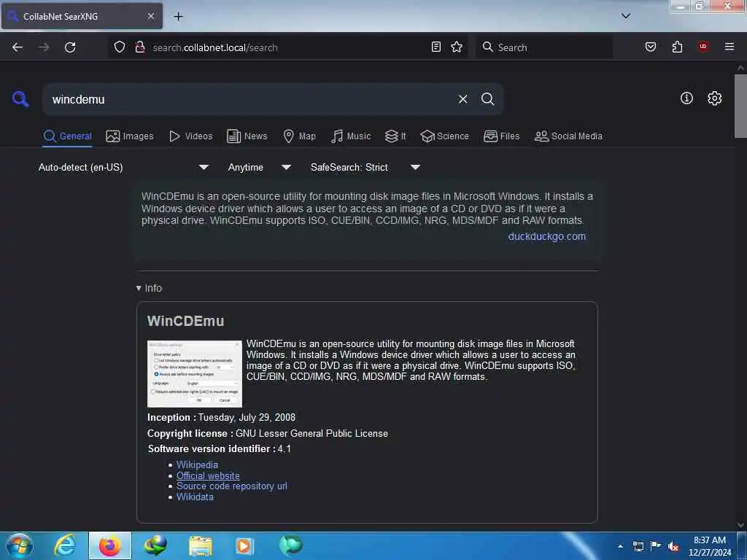
Task: Open SearXNG preferences gear icon
Action: (714, 98)
